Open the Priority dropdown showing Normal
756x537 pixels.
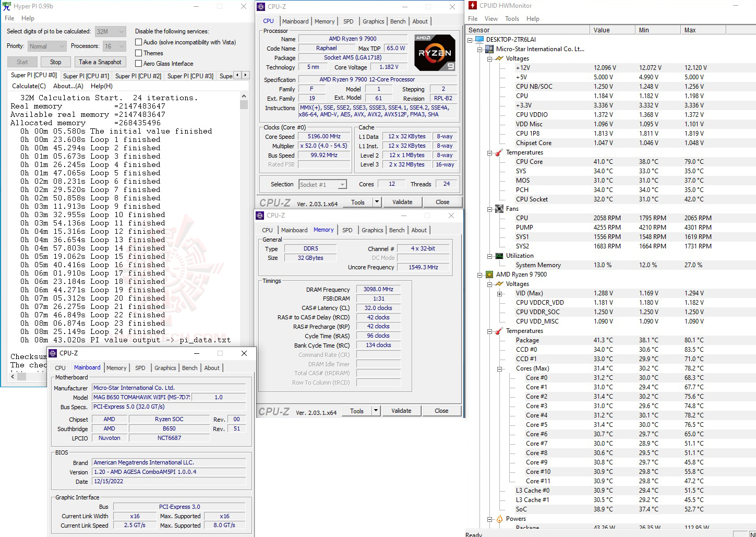[47, 46]
